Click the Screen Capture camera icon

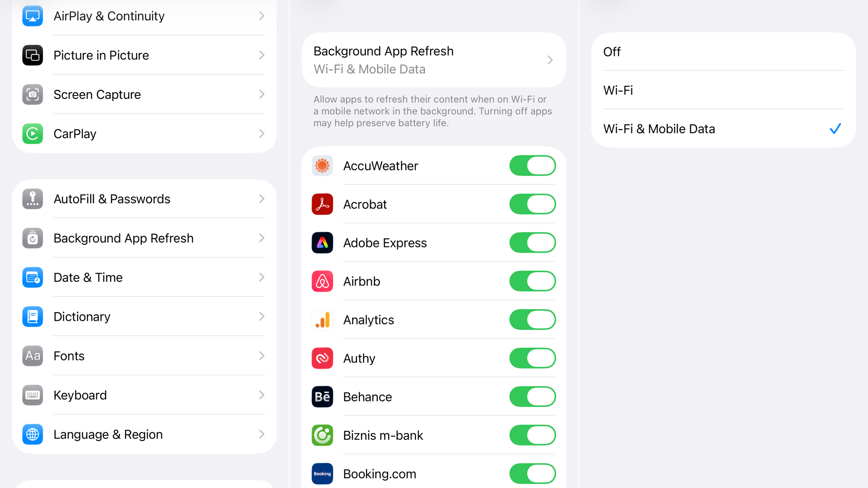pos(33,95)
